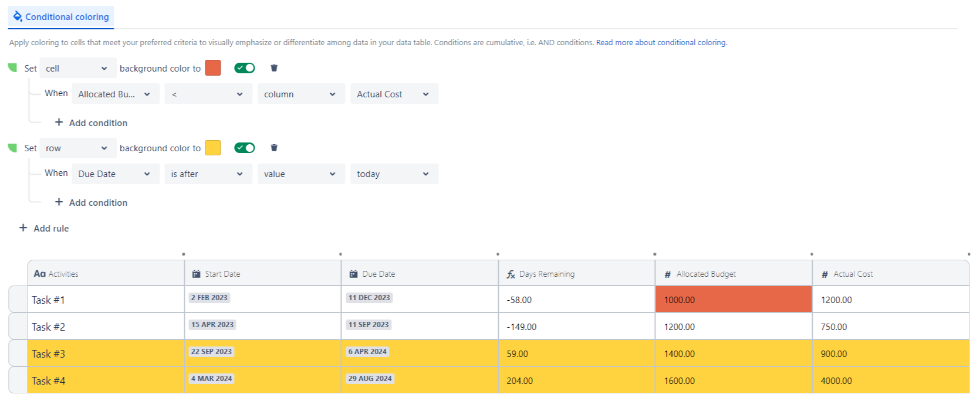Open the orange-red background color swatch

coord(213,68)
